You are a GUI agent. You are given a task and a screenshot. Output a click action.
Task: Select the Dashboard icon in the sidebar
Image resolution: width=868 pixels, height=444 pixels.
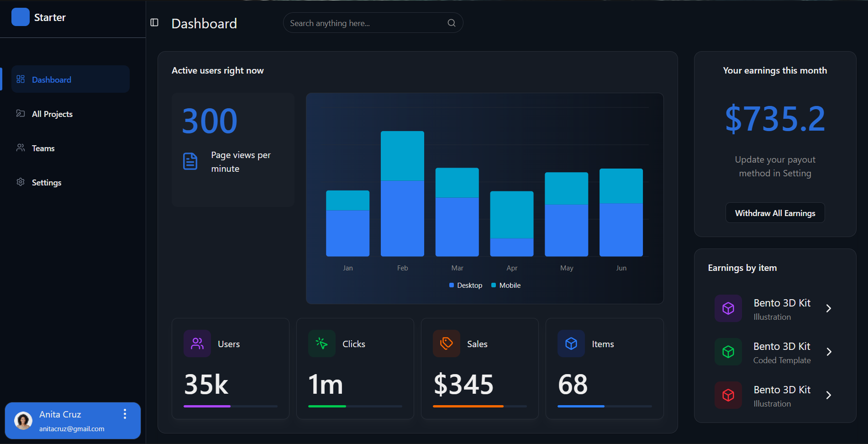(20, 79)
